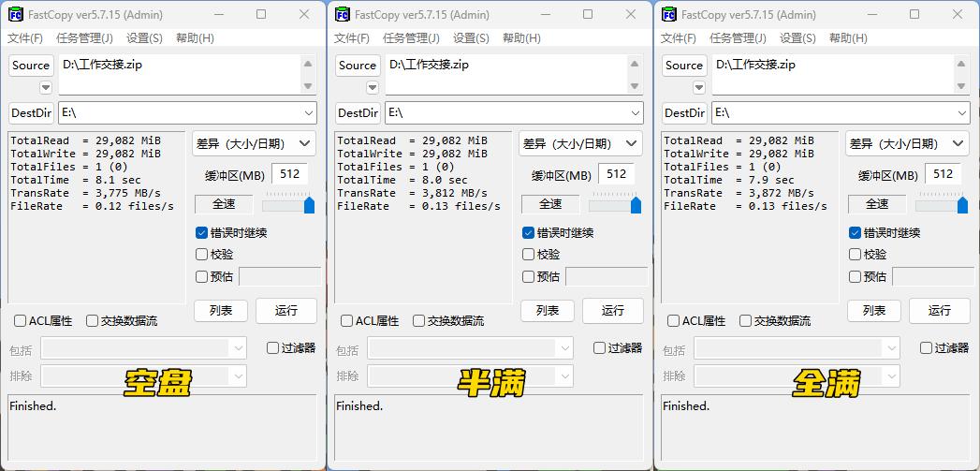
Task: Click the Source box scroll-down arrow in left window
Action: pyautogui.click(x=308, y=86)
